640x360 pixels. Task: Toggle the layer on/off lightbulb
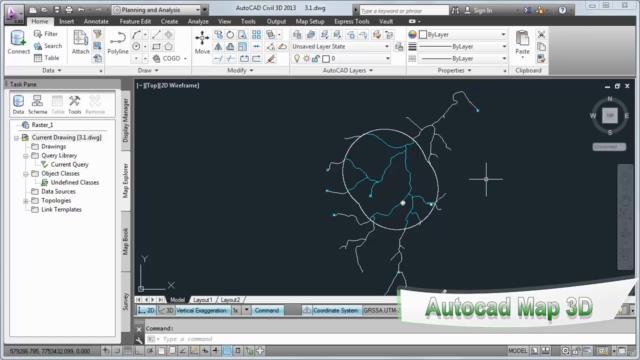[297, 59]
